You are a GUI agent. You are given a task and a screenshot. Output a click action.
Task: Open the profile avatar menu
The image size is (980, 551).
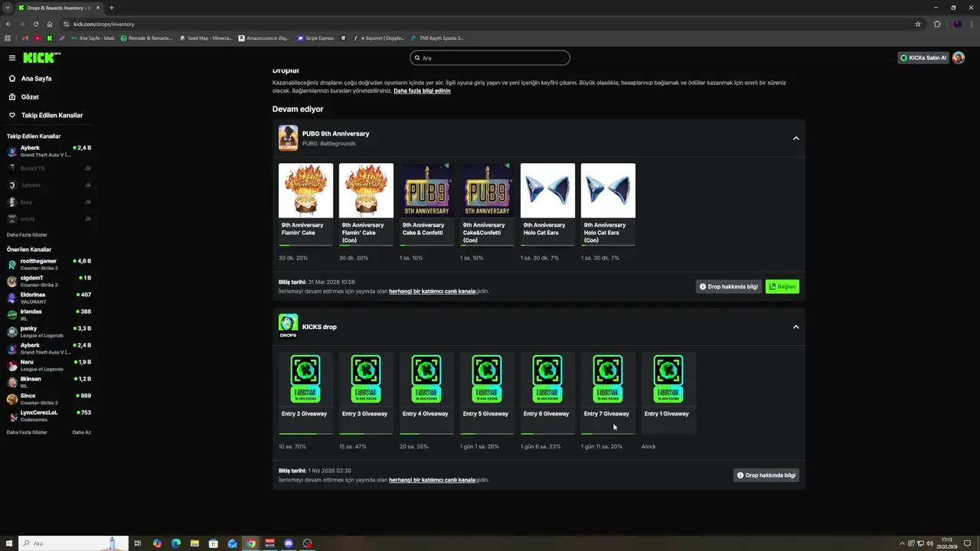(x=959, y=57)
